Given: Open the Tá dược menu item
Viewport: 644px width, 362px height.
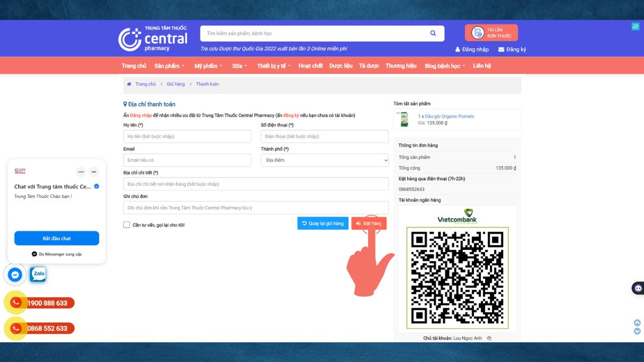Looking at the screenshot, I should pyautogui.click(x=369, y=66).
